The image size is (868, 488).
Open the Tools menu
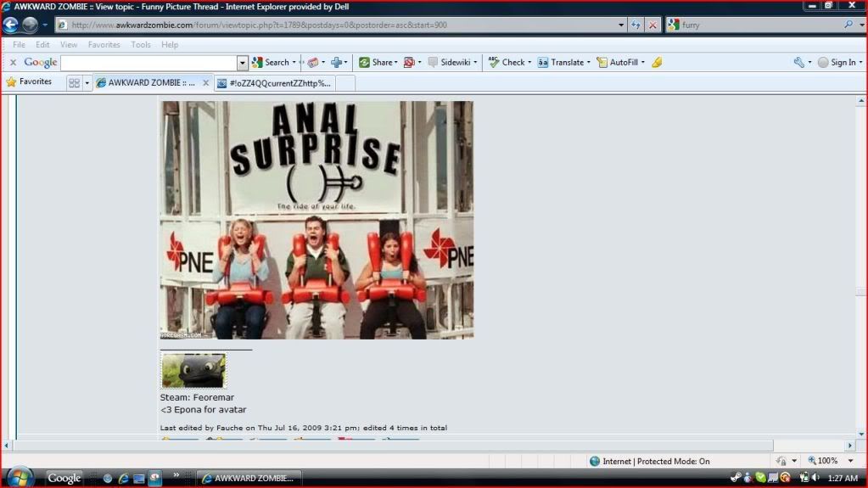coord(141,44)
